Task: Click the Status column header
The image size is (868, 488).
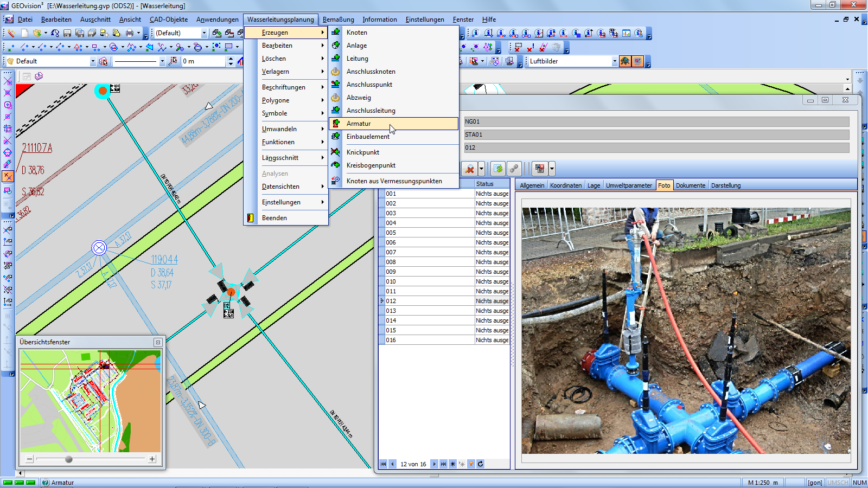Action: pyautogui.click(x=492, y=184)
